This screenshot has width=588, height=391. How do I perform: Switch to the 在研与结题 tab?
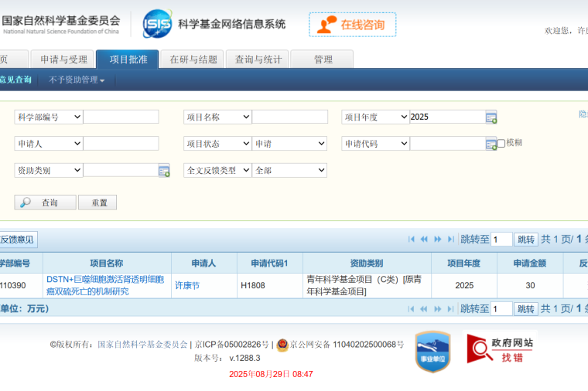pos(193,59)
